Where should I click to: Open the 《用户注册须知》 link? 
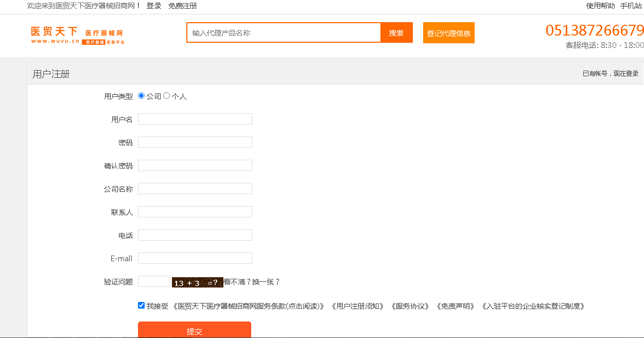pyautogui.click(x=358, y=306)
